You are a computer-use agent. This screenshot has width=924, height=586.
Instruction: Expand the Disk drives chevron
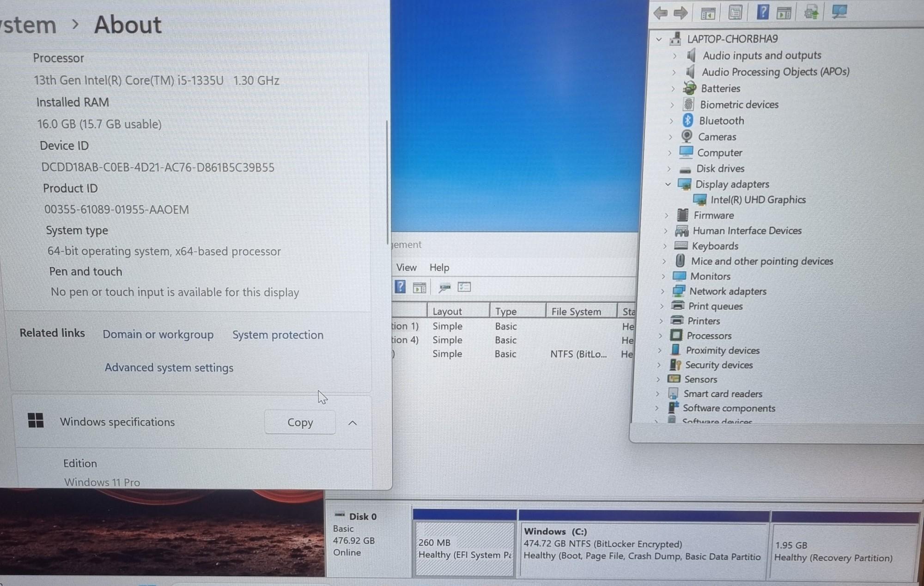[x=669, y=169]
